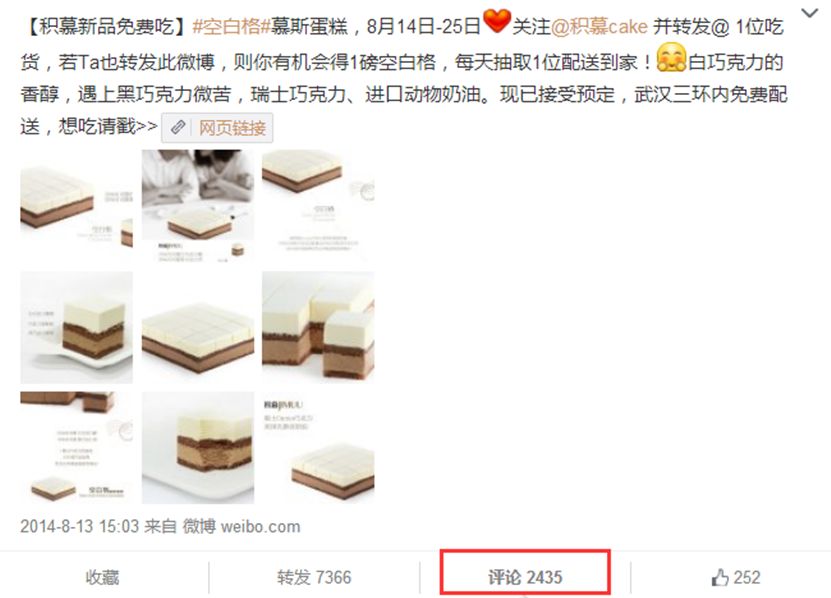Open the bottom-left 空白格 poster thumbnail
This screenshot has width=831, height=598.
tap(76, 447)
